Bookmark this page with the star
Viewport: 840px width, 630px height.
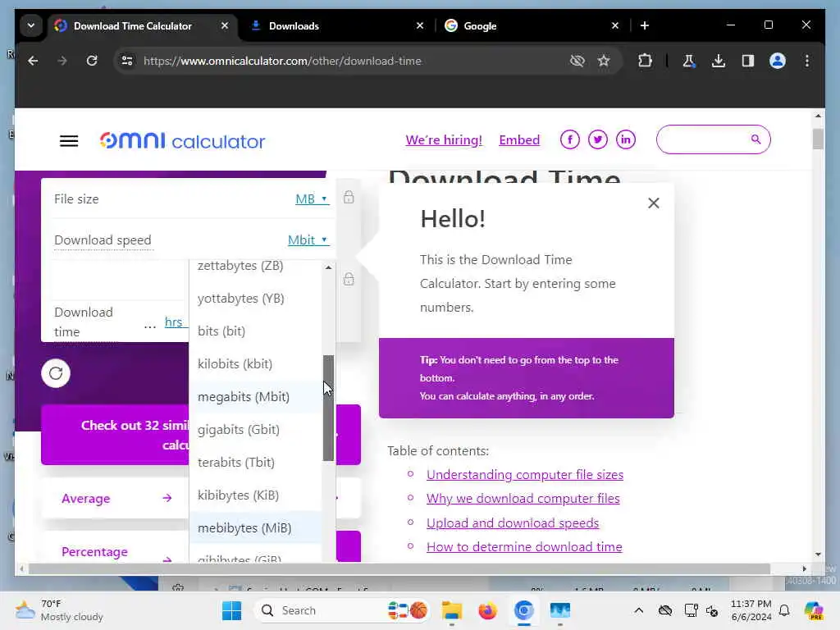tap(604, 61)
